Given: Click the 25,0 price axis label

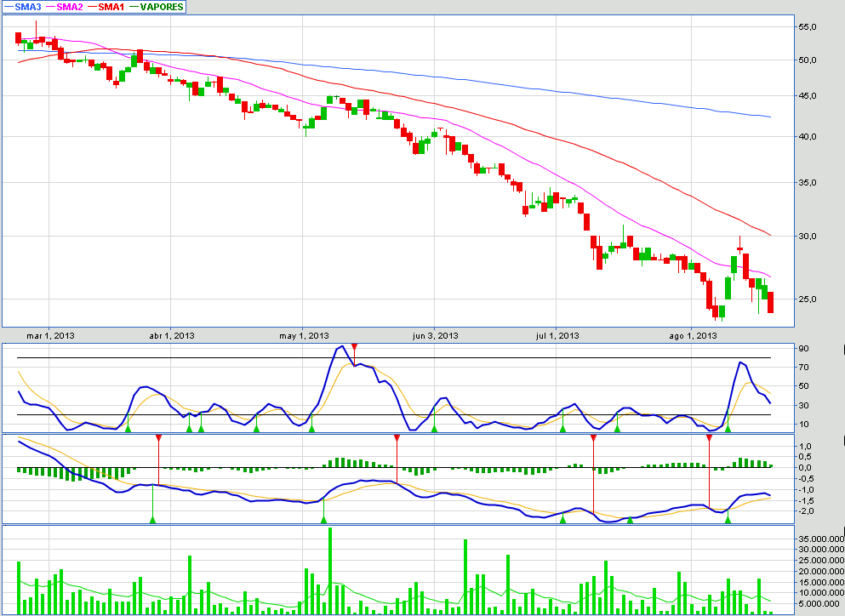Looking at the screenshot, I should tap(808, 299).
